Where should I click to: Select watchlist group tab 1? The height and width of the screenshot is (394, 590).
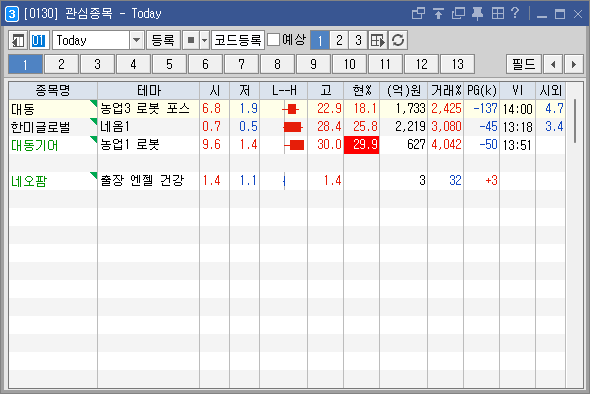tap(25, 64)
